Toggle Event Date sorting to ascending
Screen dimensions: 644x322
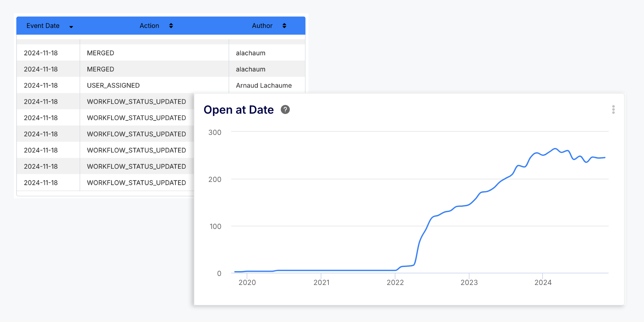[71, 26]
